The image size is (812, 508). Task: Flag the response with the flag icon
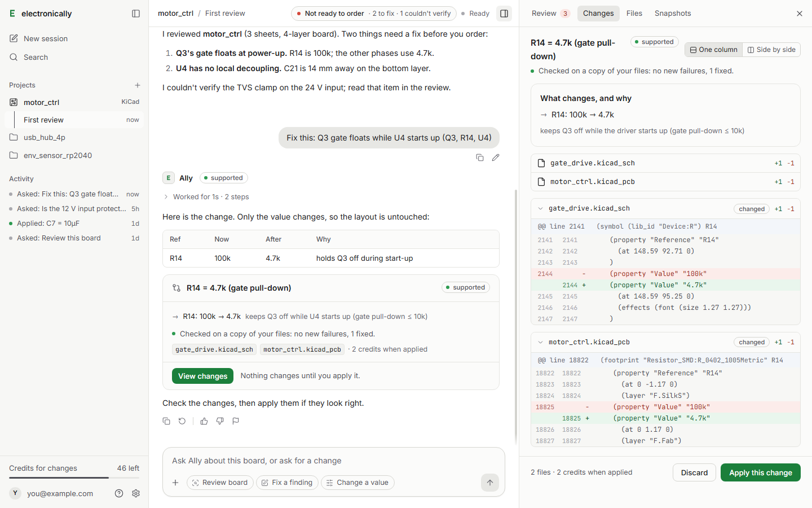[x=236, y=421]
